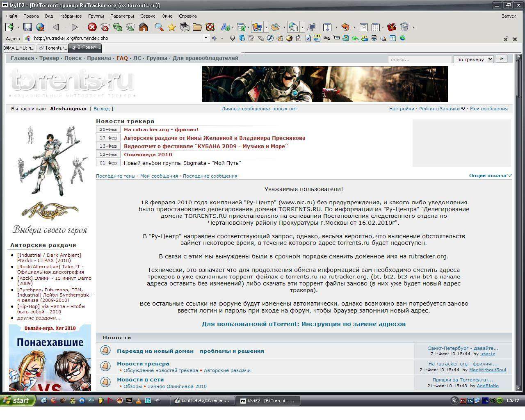525x420 pixels.
Task: Click the skull icon on the address bar
Action: [x=233, y=38]
